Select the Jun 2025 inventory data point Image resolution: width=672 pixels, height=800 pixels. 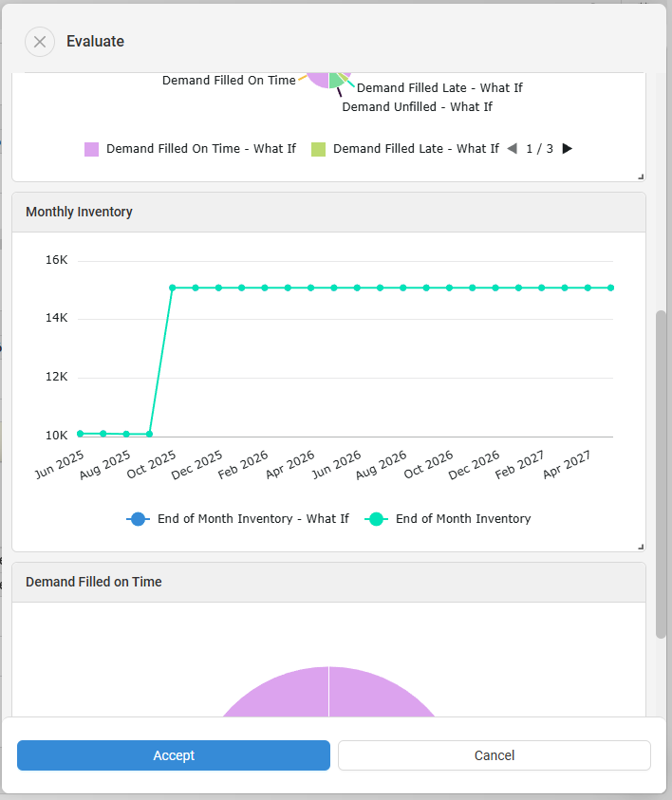(x=81, y=434)
